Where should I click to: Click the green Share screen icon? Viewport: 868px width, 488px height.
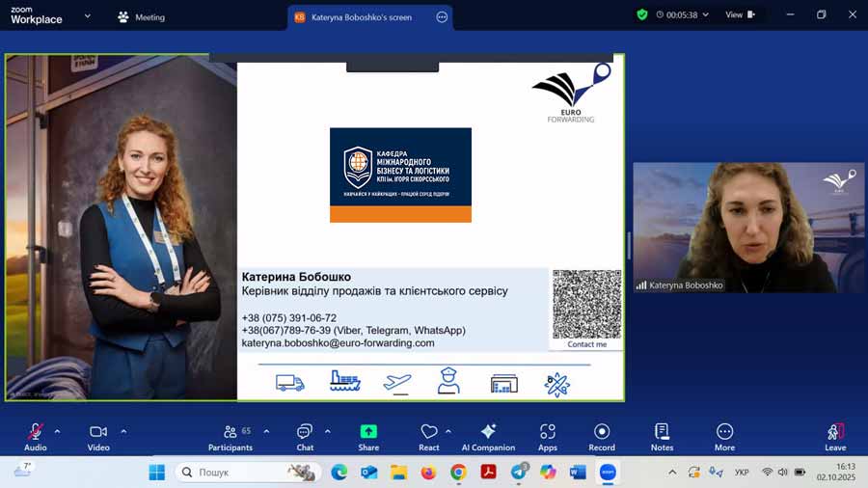pyautogui.click(x=368, y=433)
